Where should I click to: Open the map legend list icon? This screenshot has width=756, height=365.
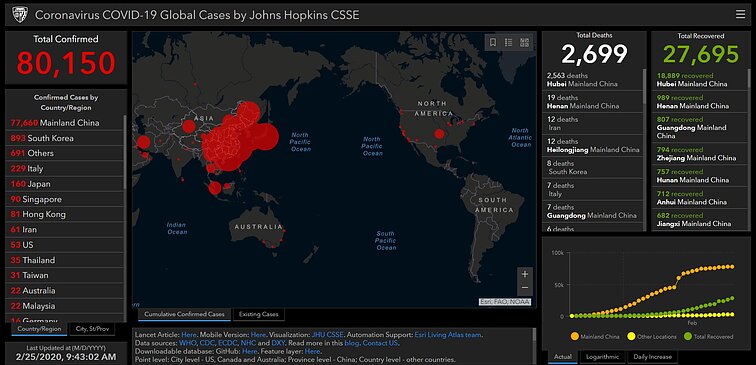(x=508, y=42)
